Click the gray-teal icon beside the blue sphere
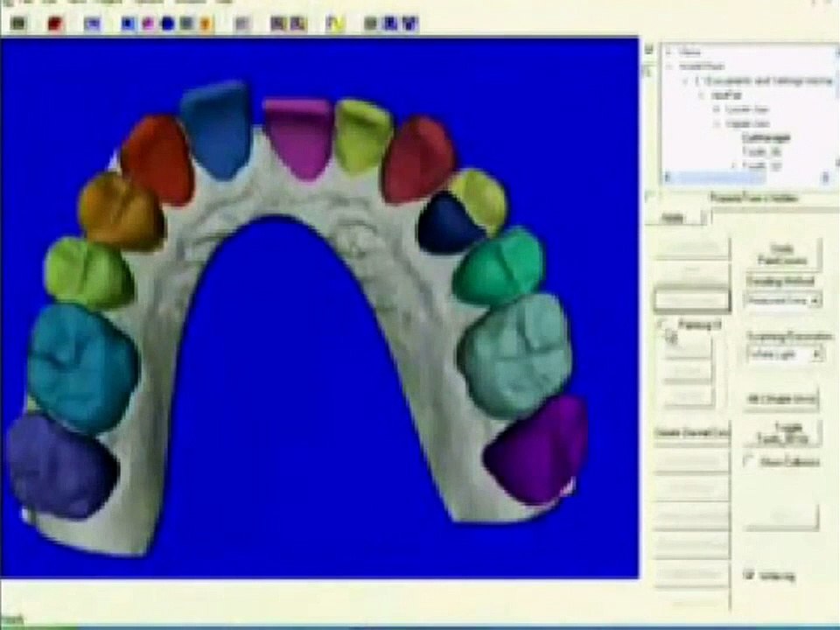Screen dimensions: 840x630 pos(187,24)
